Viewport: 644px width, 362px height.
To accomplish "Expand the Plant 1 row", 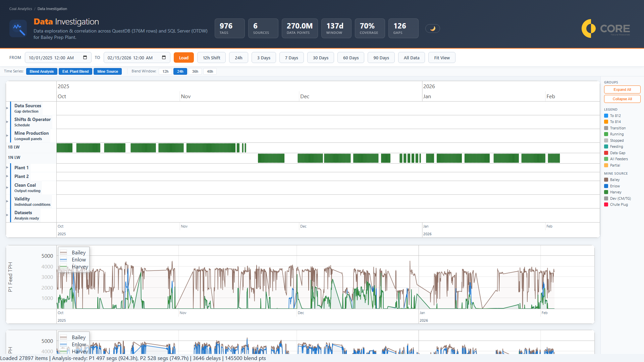I will click(x=7, y=167).
